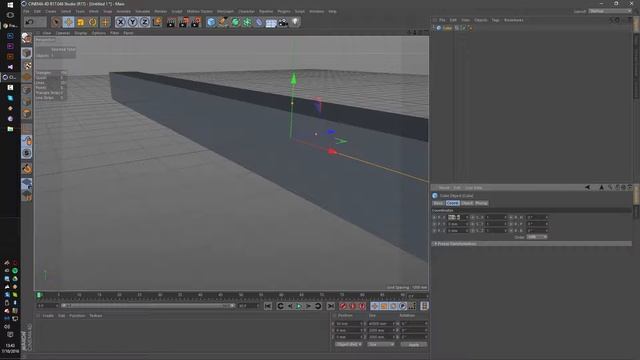Select Cube object in Object Manager
Image resolution: width=640 pixels, height=360 pixels.
coord(447,28)
